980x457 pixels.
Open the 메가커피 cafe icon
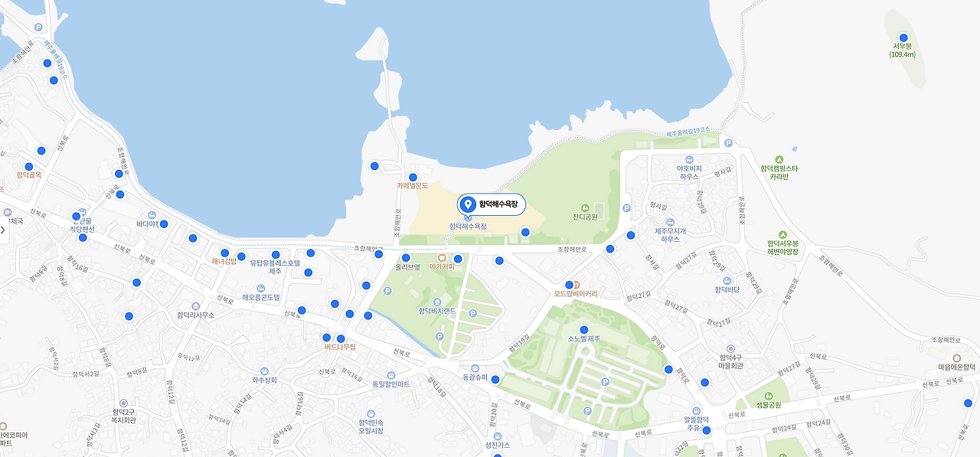[x=442, y=258]
